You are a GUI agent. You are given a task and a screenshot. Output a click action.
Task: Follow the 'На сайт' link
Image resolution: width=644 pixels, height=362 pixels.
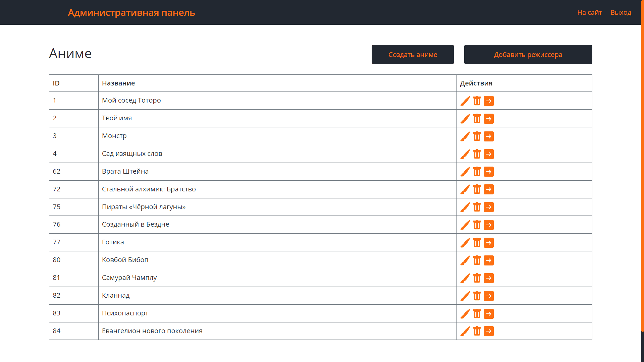point(589,12)
